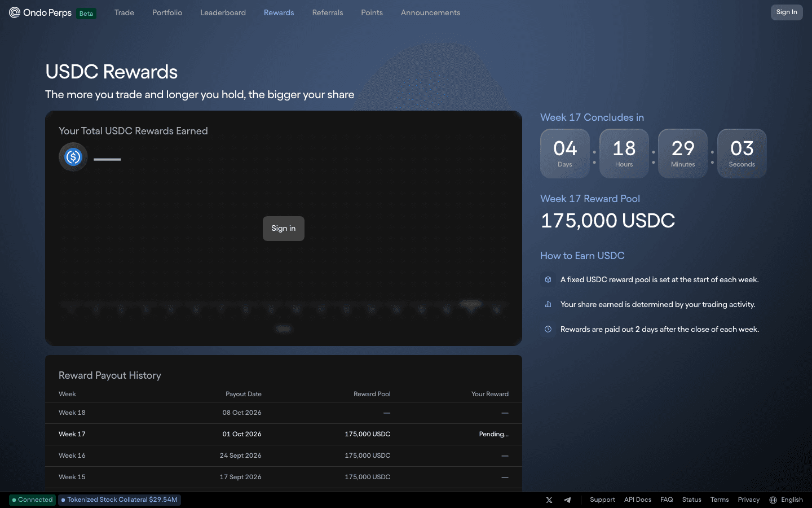Viewport: 812px width, 508px height.
Task: Open the Leaderboard page
Action: (x=223, y=12)
